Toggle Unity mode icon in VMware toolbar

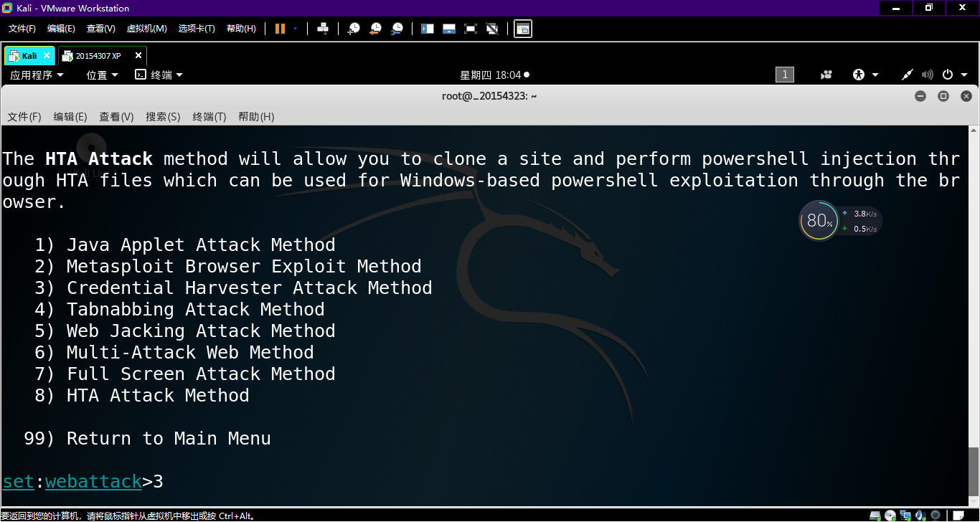coord(492,29)
